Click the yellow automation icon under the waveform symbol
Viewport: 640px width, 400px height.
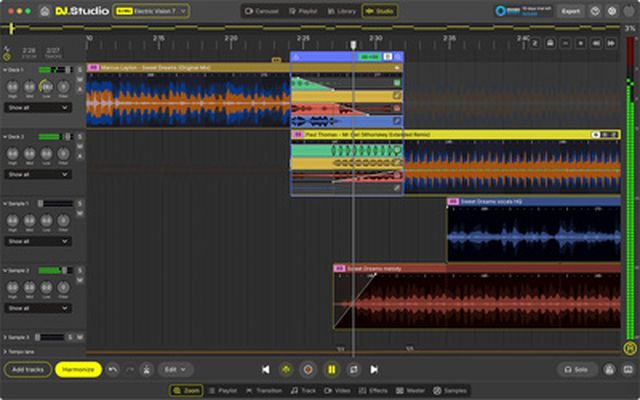7,57
